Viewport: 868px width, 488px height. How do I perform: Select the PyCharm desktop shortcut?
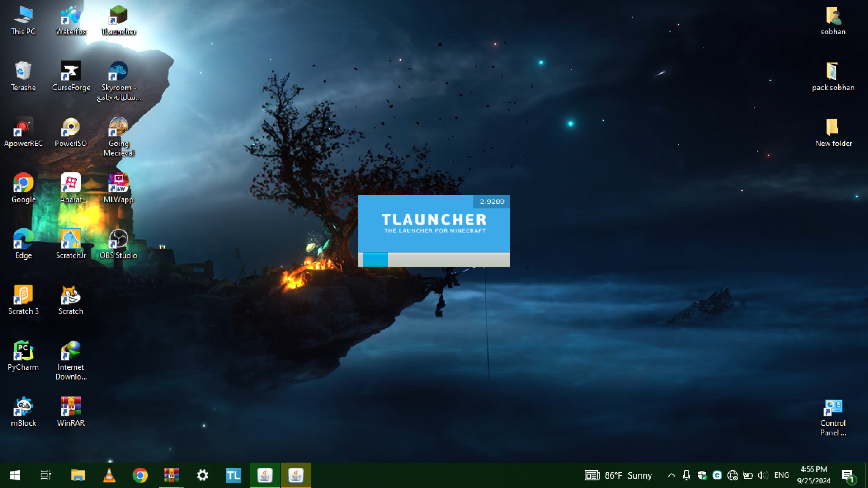click(23, 357)
